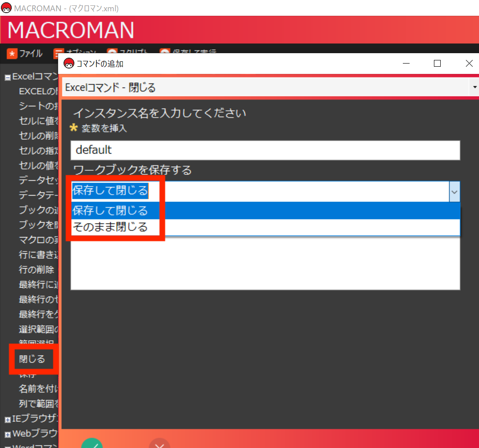Select the ブックを tree item

(x=38, y=225)
